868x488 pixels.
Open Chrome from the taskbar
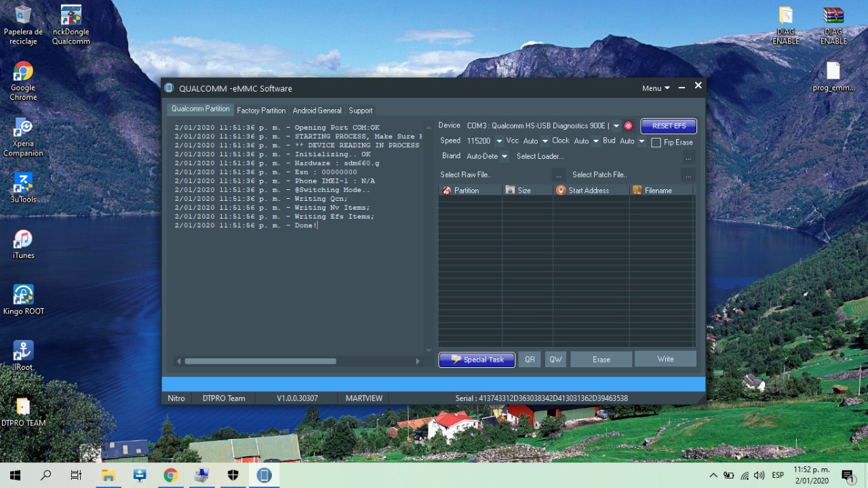tap(170, 475)
